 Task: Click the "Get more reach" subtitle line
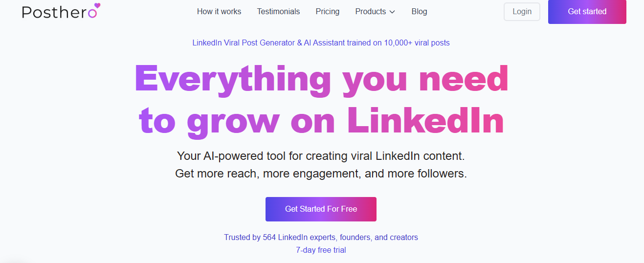pos(321,174)
